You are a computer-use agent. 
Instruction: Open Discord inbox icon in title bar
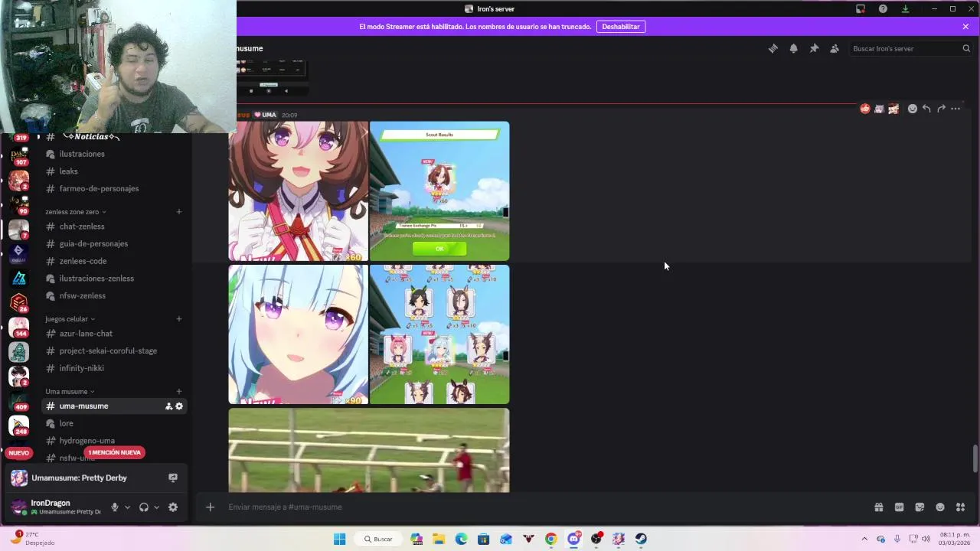click(861, 8)
